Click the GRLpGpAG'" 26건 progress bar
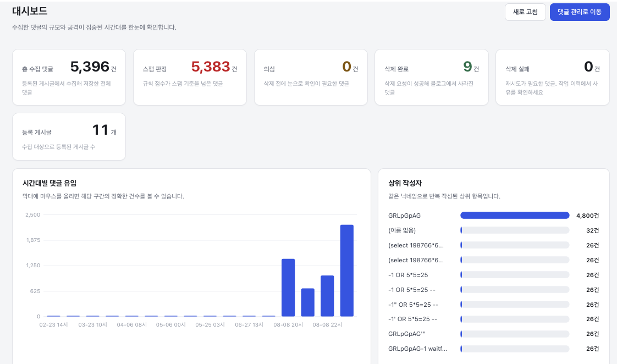 tap(515, 334)
